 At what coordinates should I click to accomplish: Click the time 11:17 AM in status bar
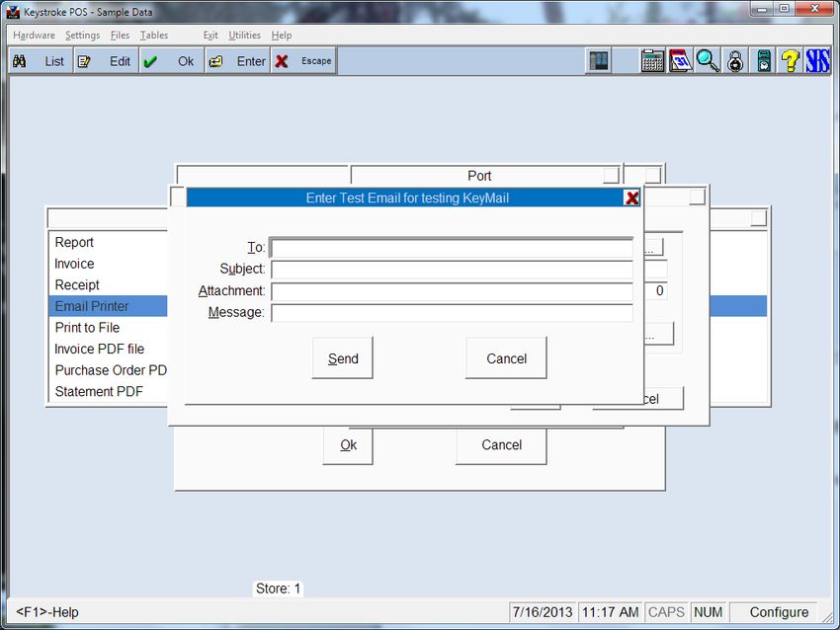[610, 612]
